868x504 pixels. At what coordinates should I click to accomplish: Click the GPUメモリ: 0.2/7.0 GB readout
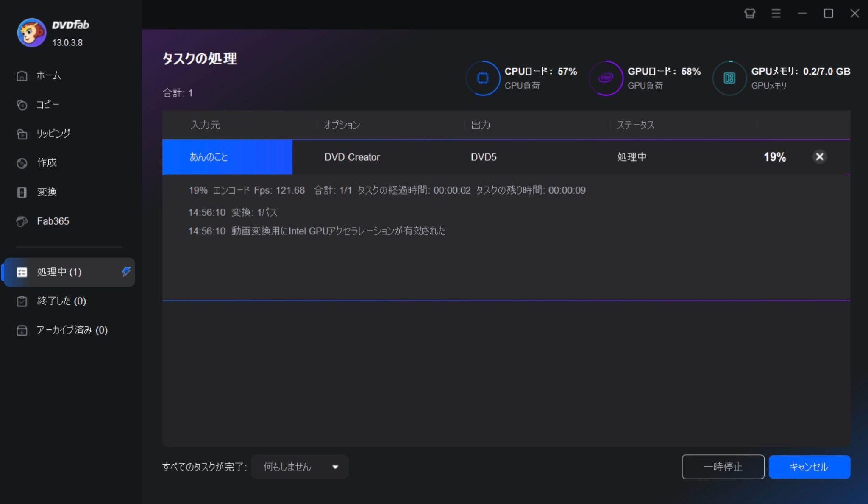801,72
